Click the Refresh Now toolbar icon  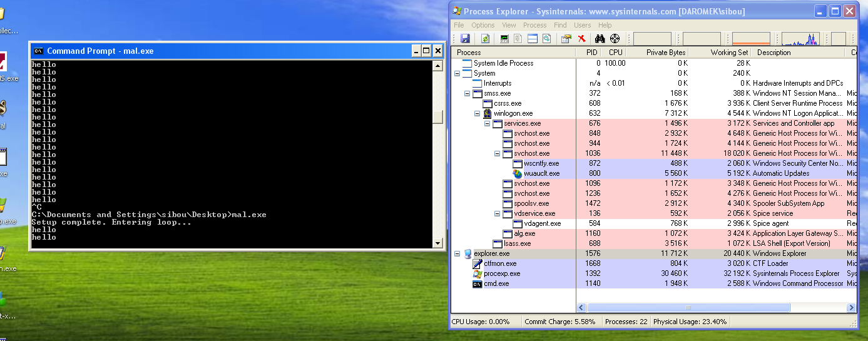[x=485, y=39]
